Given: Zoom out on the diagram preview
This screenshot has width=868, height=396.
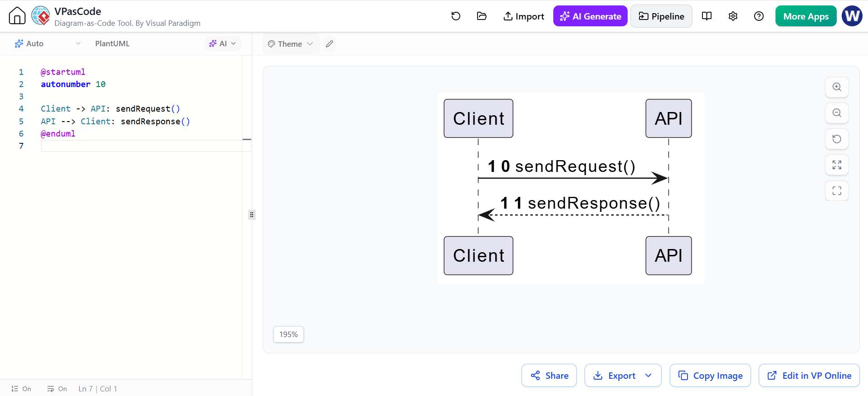Looking at the screenshot, I should click(837, 113).
